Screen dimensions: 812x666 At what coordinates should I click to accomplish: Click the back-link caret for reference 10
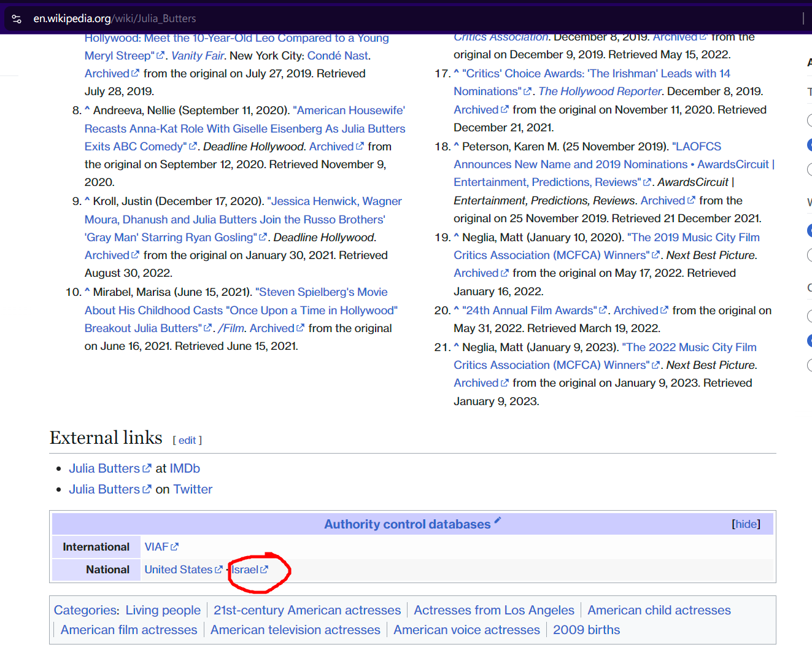coord(87,292)
